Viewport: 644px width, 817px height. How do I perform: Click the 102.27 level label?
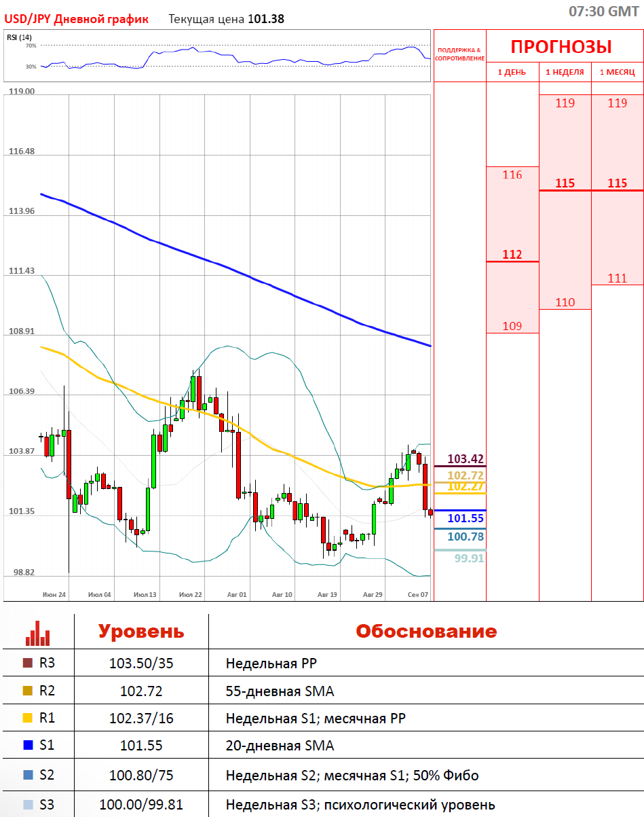coord(466,486)
